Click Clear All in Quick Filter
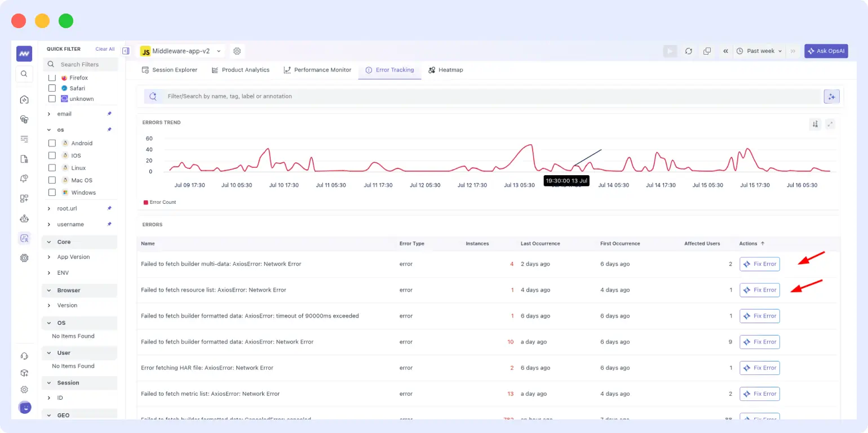The width and height of the screenshot is (868, 433). coord(105,49)
